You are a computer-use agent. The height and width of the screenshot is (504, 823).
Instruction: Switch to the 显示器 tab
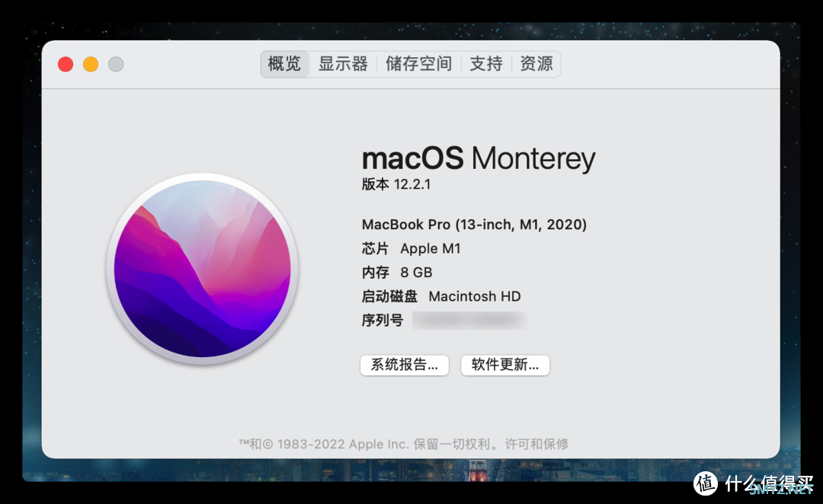click(x=343, y=64)
